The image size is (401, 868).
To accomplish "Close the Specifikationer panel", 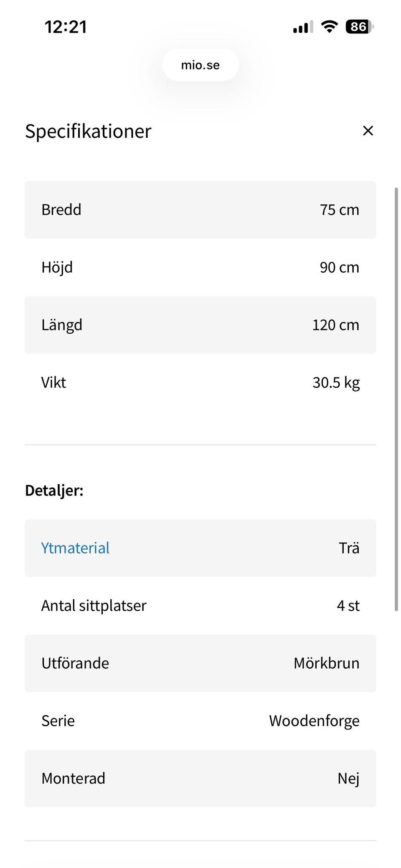I will coord(368,131).
